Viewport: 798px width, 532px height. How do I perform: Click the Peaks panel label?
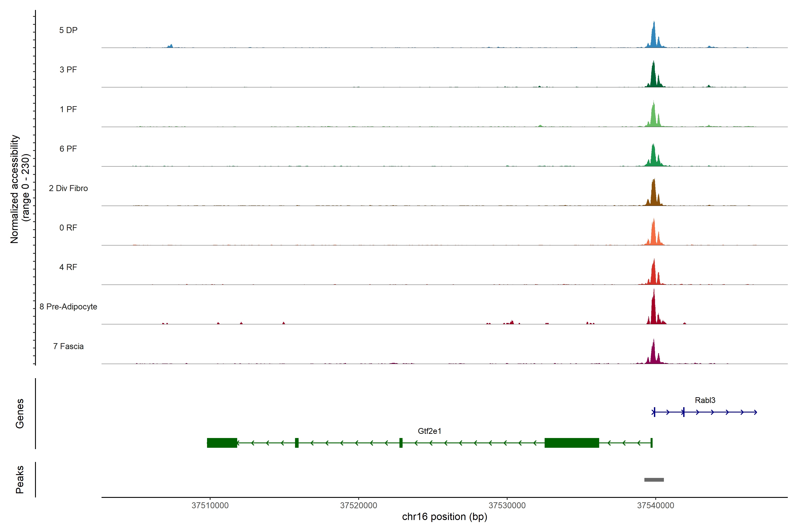tap(20, 479)
